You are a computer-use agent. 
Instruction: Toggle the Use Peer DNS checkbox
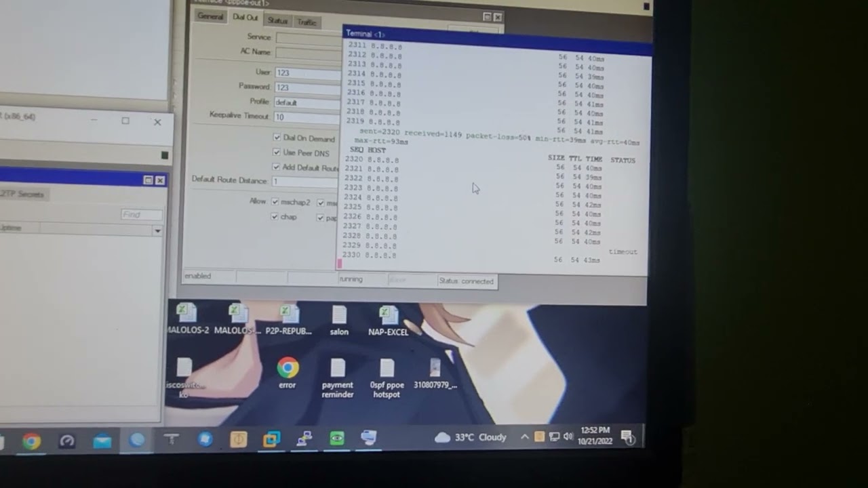[x=277, y=152]
